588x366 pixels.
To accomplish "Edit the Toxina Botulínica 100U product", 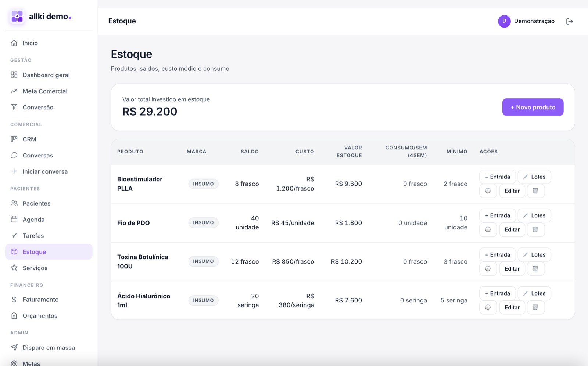I will coord(512,269).
